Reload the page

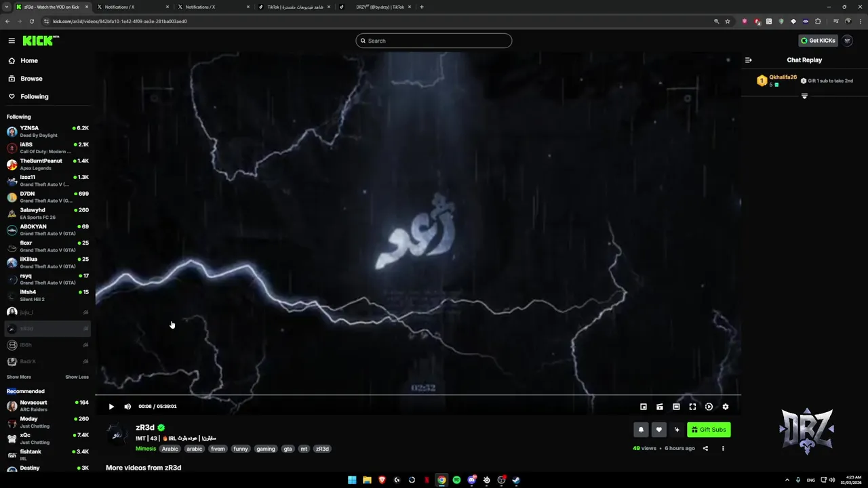(33, 21)
